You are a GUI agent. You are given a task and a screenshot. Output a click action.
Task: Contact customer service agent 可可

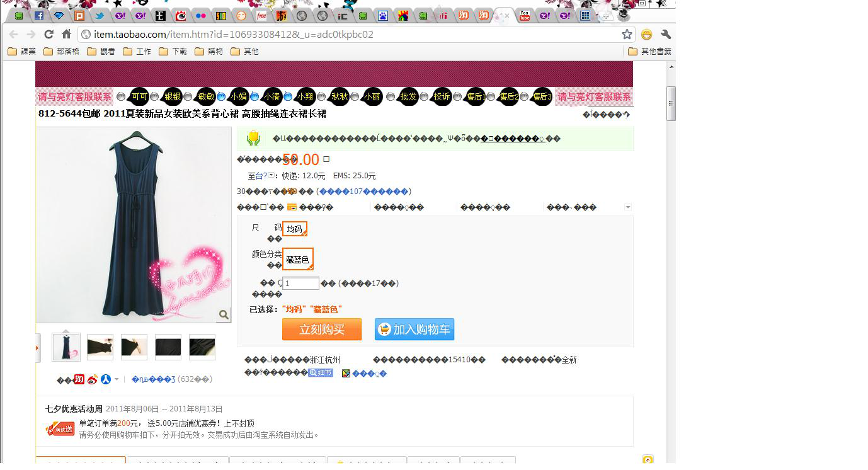(139, 96)
